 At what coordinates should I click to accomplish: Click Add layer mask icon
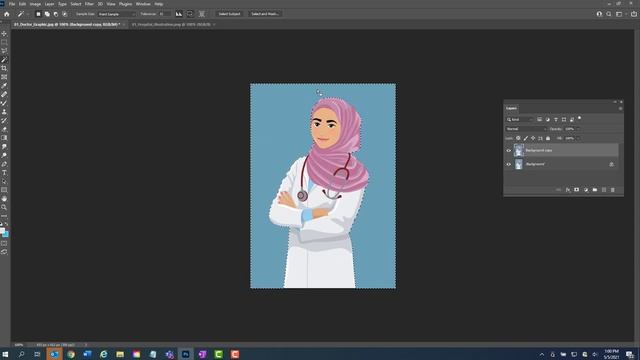[x=577, y=190]
